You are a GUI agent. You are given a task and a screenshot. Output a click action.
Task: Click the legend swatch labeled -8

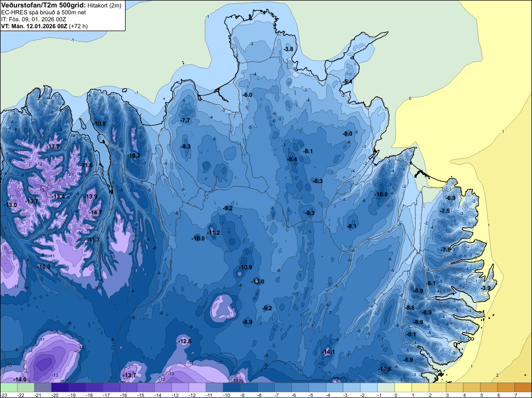pyautogui.click(x=266, y=387)
